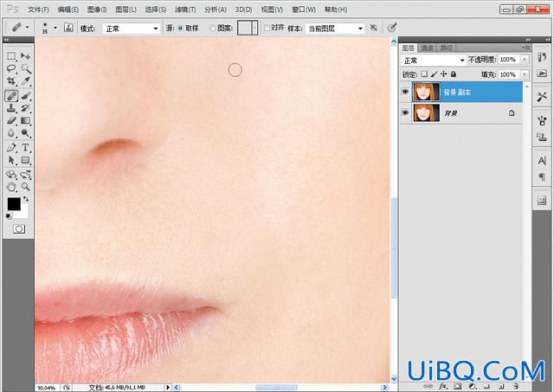This screenshot has width=554, height=392.
Task: Open the 滤镜(T) menu
Action: click(x=185, y=10)
